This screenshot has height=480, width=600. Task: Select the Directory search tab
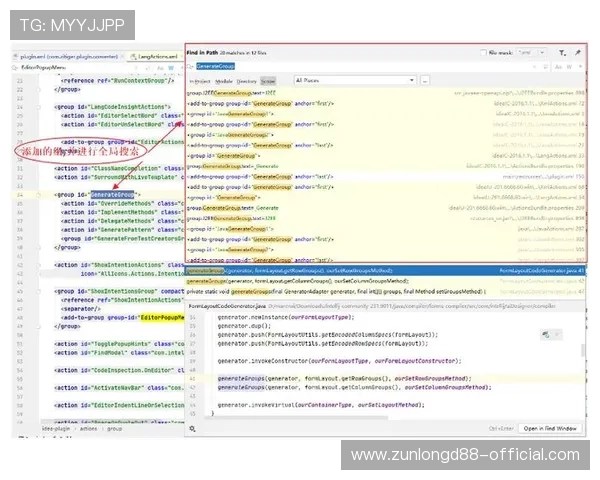[245, 78]
